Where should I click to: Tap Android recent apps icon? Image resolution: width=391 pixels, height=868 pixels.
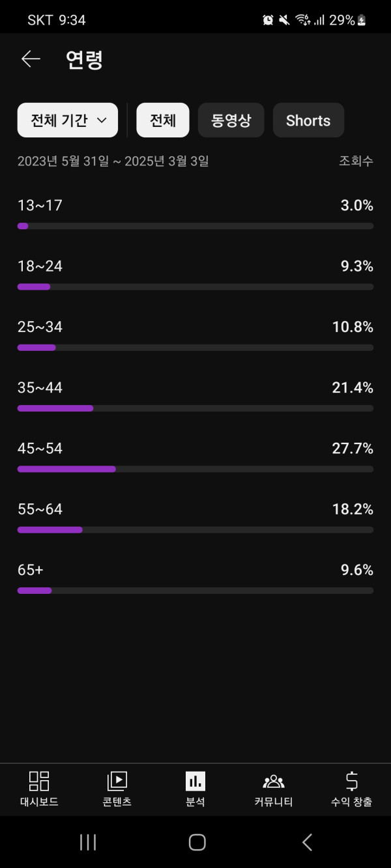pyautogui.click(x=87, y=842)
